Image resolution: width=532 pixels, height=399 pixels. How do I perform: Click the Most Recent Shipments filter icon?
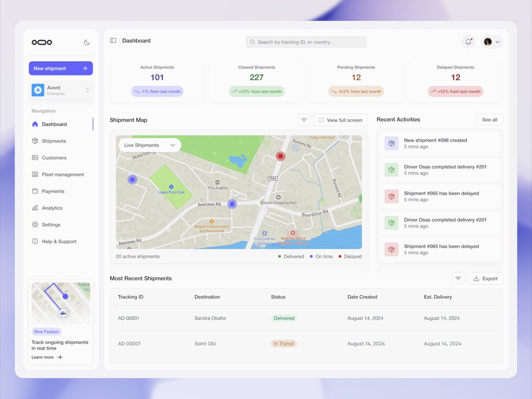pos(458,278)
